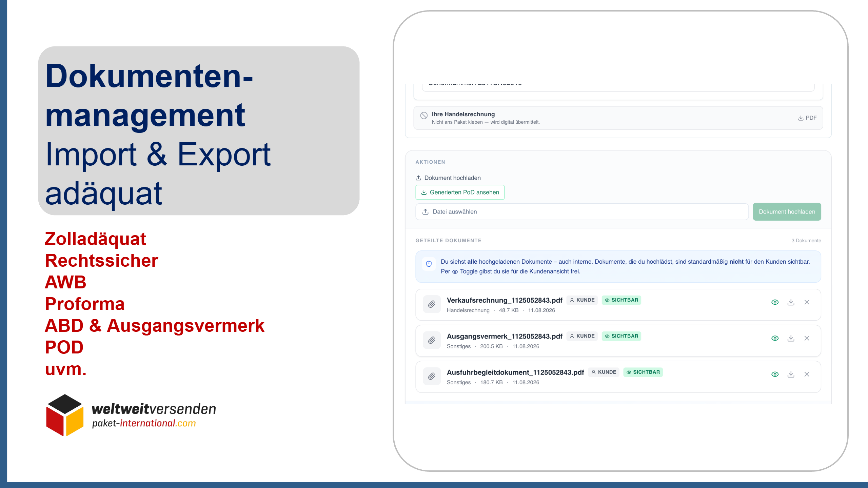Screen dimensions: 868x488
Task: Click KUNDE badge on Ausfuhrbegleitdokument row
Action: point(604,372)
